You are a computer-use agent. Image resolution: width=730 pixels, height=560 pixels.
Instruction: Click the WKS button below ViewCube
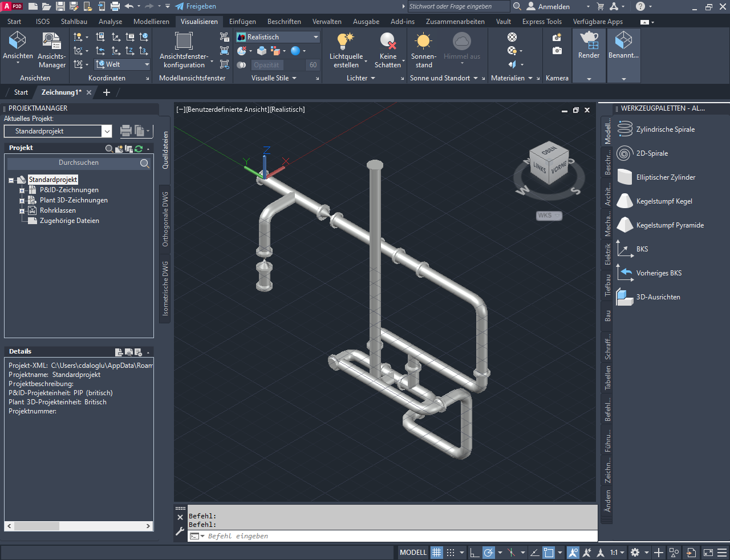click(x=549, y=216)
